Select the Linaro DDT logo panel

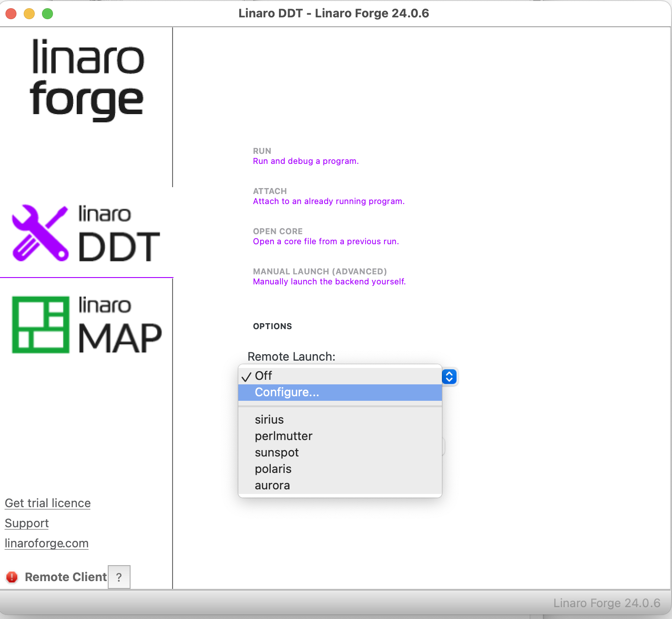pos(86,233)
